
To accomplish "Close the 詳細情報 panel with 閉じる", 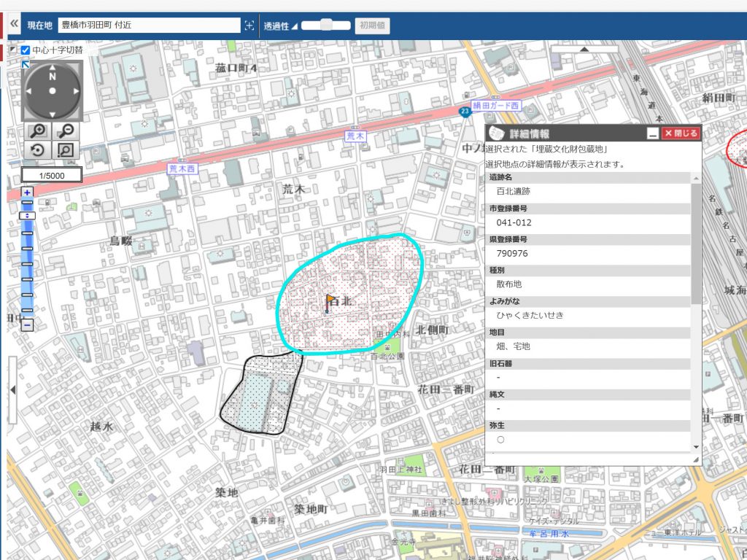I will click(x=681, y=133).
